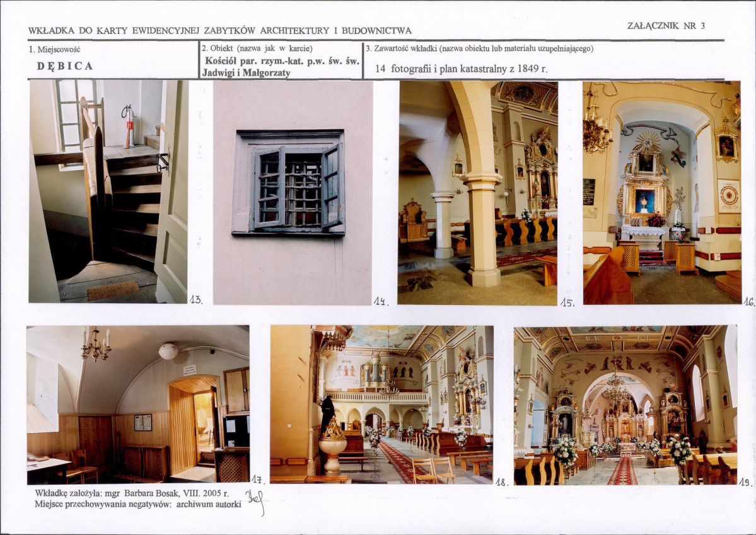Click the 3. Zawartość wkładki field label
The width and height of the screenshot is (756, 535).
point(479,49)
